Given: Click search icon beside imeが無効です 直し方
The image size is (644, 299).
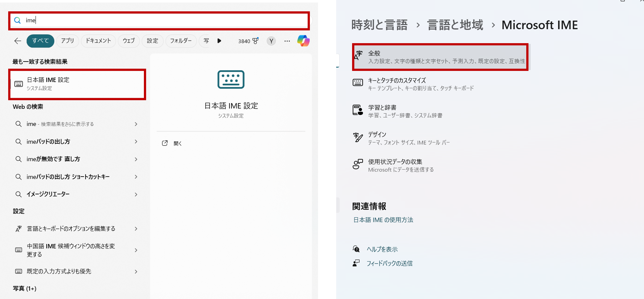Looking at the screenshot, I should coord(18,159).
